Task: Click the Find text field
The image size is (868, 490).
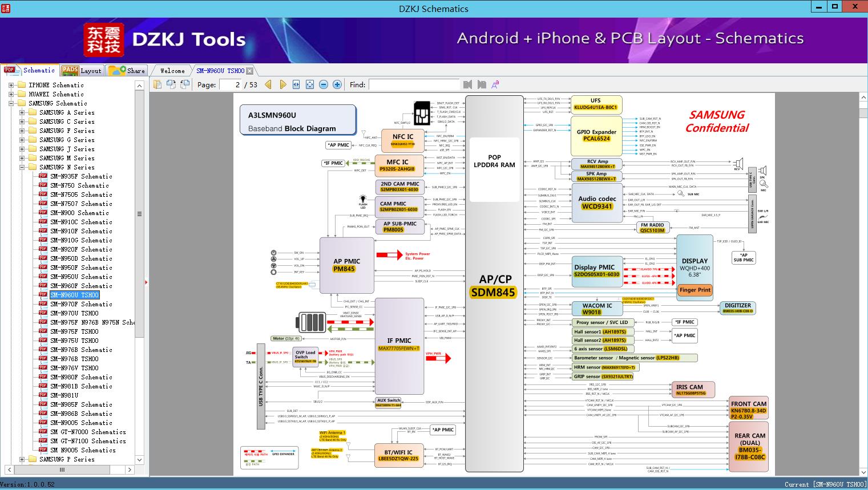Action: coord(414,84)
